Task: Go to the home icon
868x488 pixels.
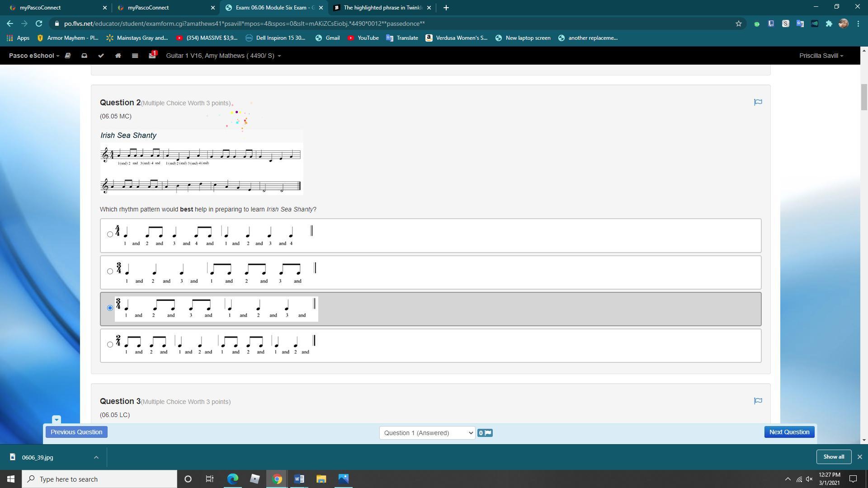Action: point(118,56)
